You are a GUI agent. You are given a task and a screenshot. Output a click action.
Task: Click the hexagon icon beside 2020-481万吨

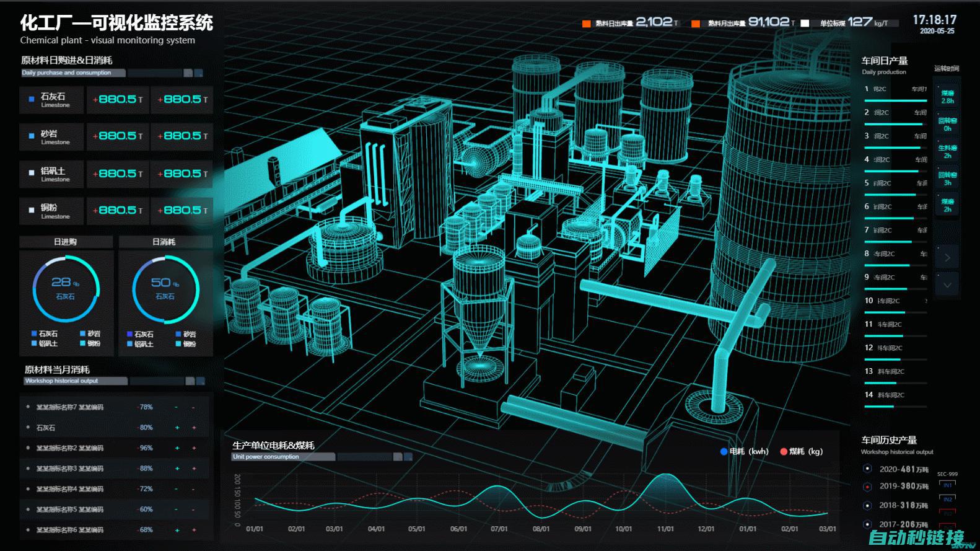(867, 469)
